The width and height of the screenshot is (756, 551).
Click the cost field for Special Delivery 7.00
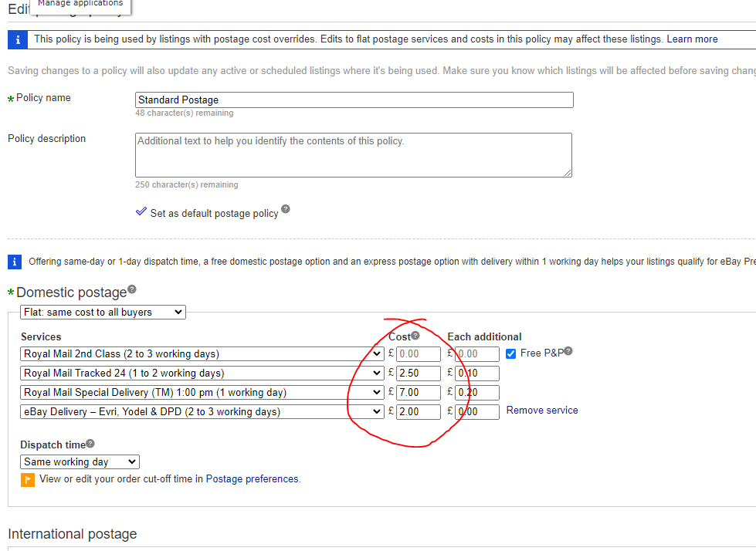point(419,393)
